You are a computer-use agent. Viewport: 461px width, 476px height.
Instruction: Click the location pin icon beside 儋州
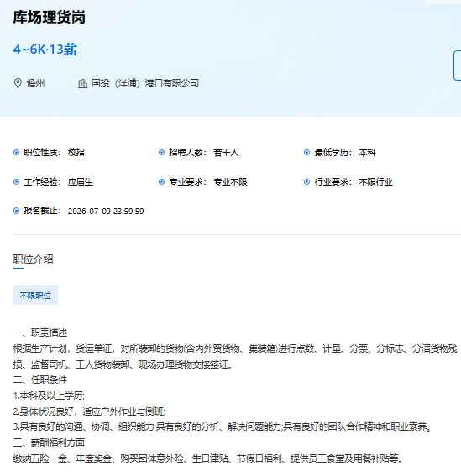tap(18, 83)
